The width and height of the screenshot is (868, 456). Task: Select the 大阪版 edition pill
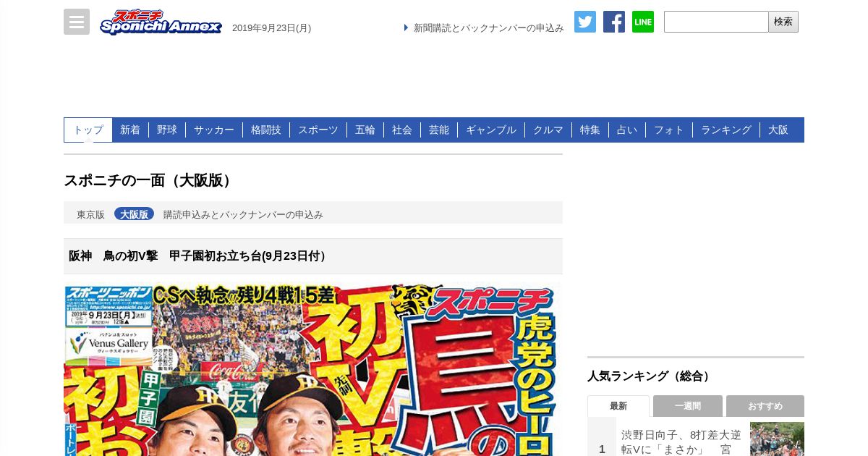click(134, 214)
